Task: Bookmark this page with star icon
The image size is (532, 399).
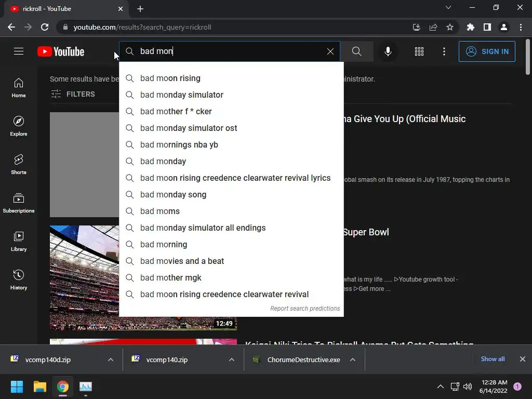Action: [450, 27]
